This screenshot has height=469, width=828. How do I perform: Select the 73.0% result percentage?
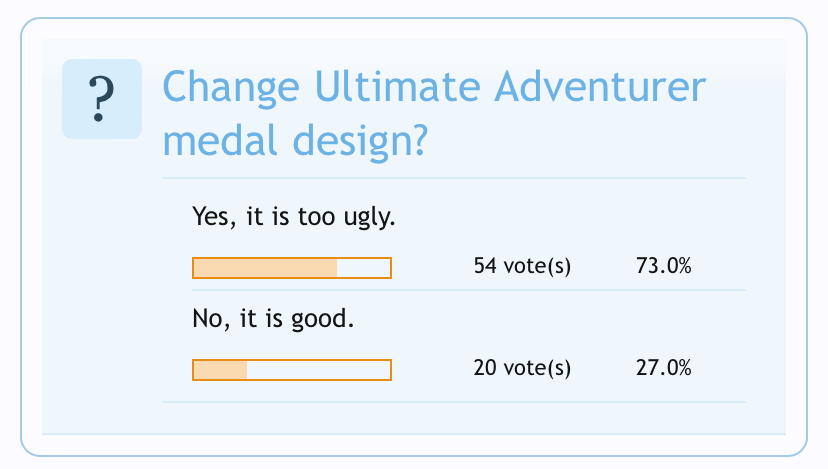[664, 268]
